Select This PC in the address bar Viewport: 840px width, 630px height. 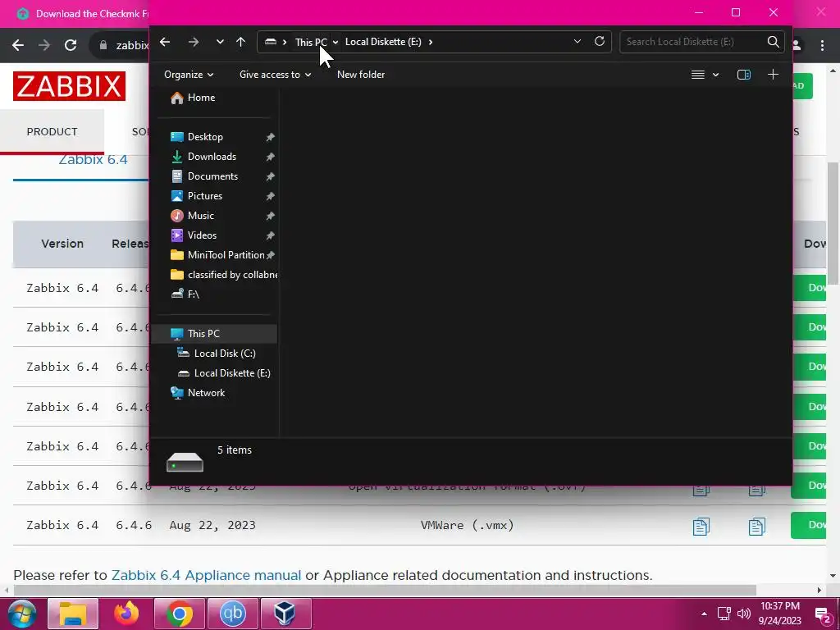(311, 42)
